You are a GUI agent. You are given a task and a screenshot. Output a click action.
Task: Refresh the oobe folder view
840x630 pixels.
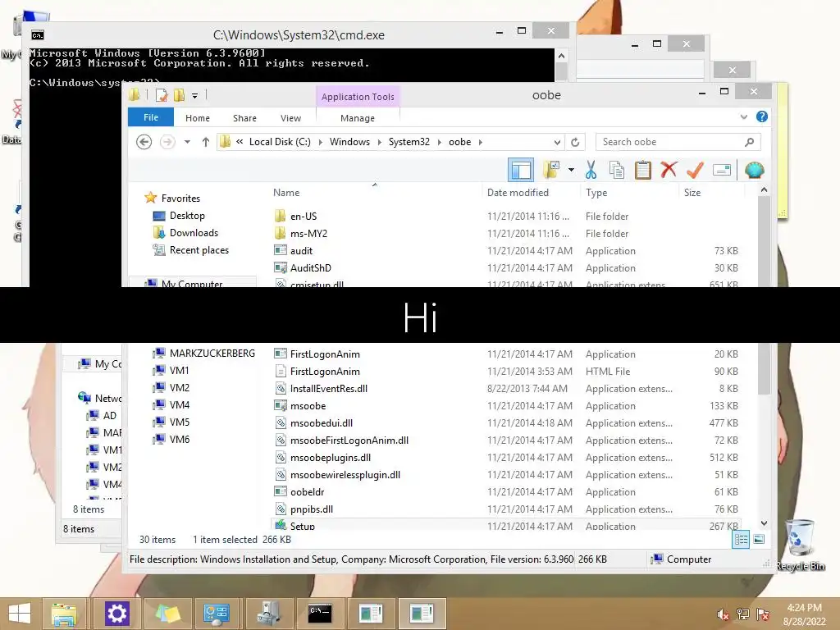point(575,142)
